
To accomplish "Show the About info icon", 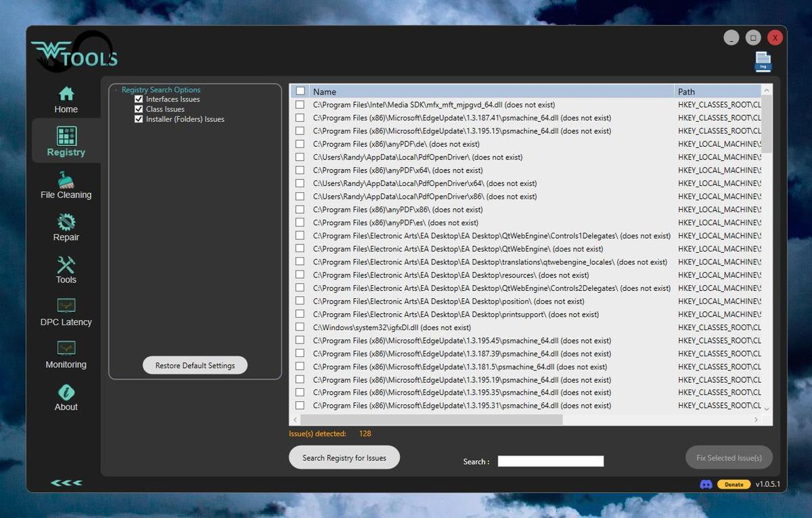I will pyautogui.click(x=66, y=392).
